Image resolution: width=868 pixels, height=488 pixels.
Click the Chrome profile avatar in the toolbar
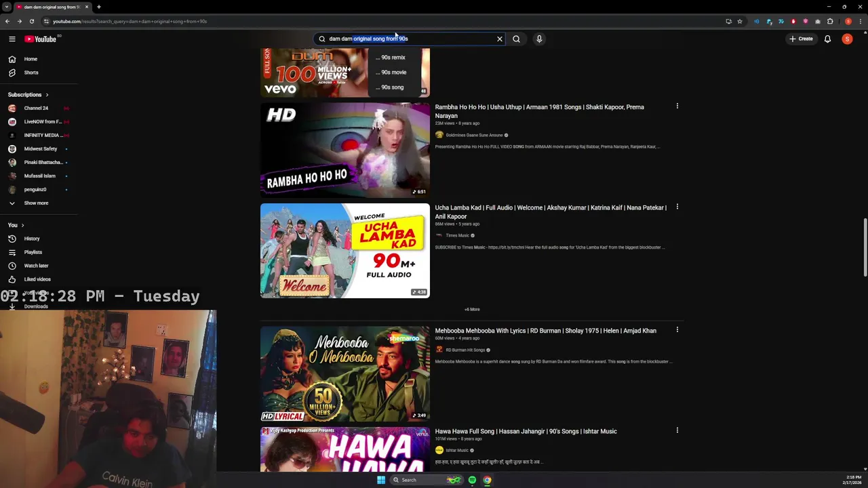(848, 21)
